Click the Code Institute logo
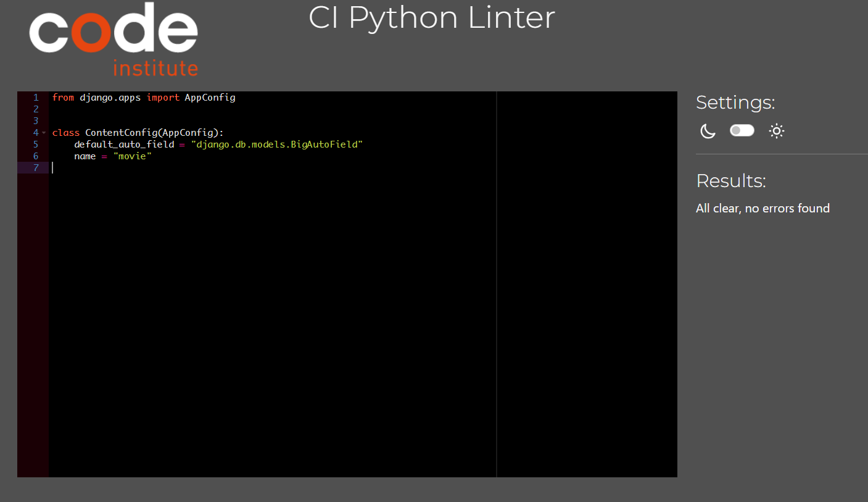This screenshot has height=502, width=868. coord(114,39)
